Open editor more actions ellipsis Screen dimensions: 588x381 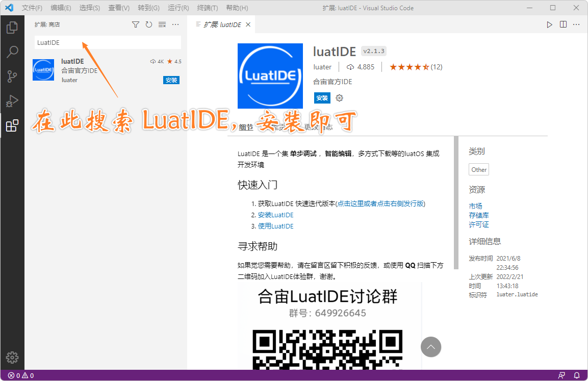coord(576,24)
